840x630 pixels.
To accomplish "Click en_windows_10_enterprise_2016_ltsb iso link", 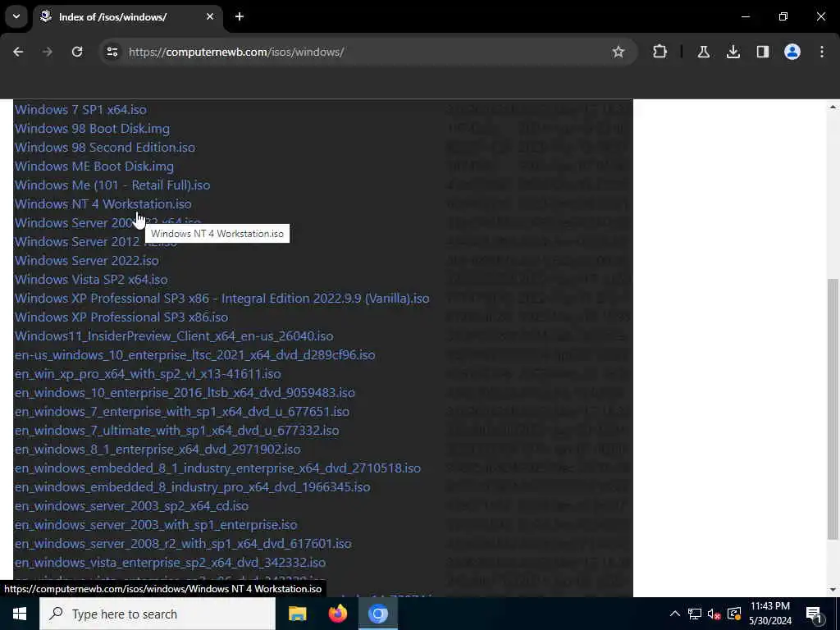I will (x=185, y=392).
